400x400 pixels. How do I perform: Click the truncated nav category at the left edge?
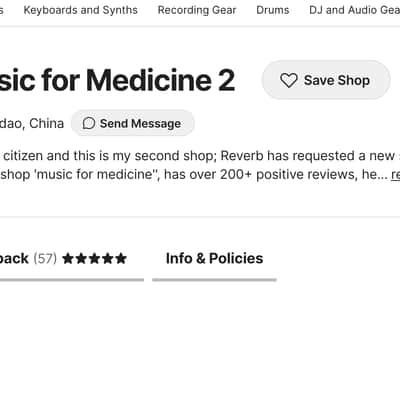click(2, 10)
